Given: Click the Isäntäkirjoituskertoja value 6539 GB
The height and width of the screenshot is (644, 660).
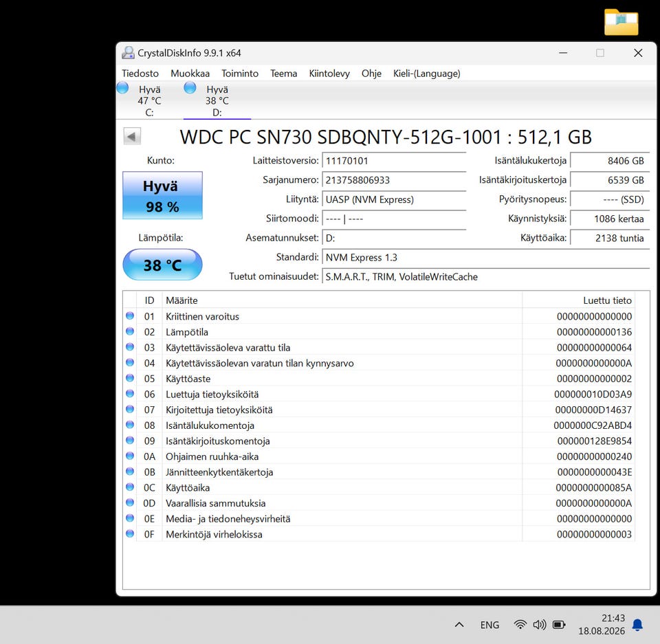Looking at the screenshot, I should coord(610,180).
